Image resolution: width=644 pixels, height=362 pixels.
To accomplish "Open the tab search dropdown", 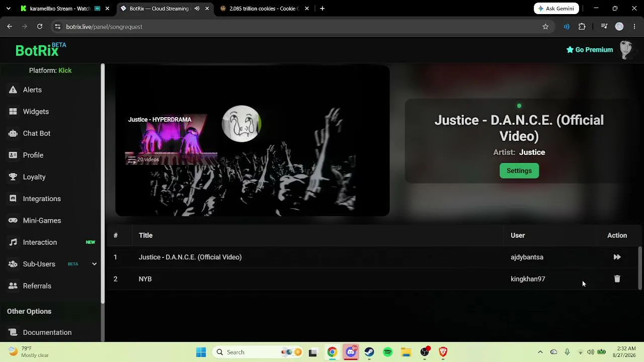I will (x=8, y=9).
